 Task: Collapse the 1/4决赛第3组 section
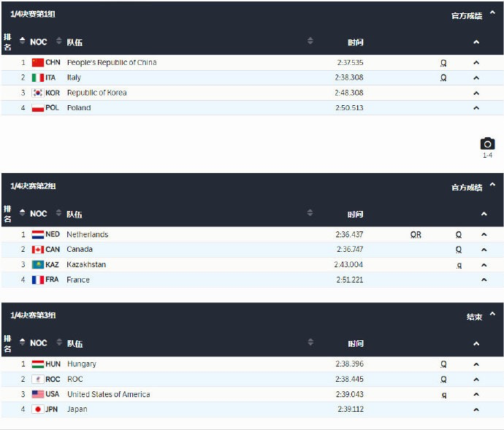tap(492, 315)
